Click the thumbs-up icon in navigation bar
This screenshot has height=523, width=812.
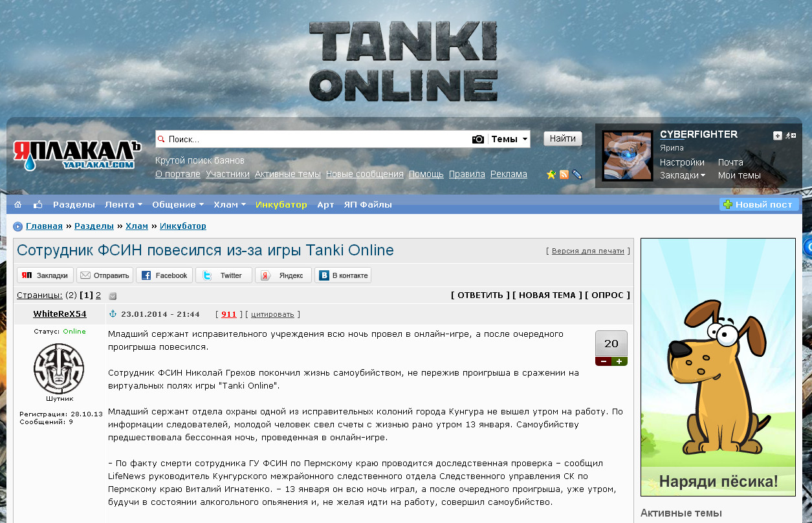[x=38, y=204]
